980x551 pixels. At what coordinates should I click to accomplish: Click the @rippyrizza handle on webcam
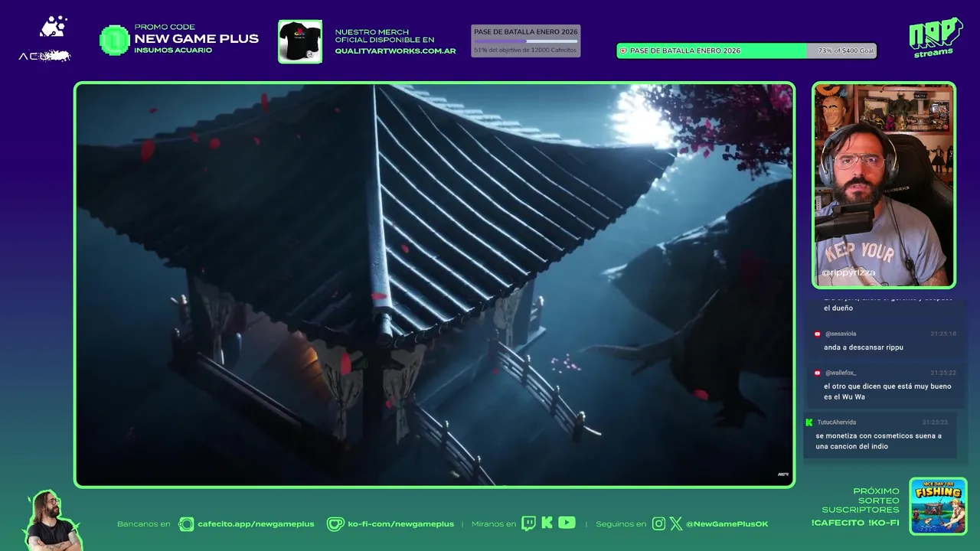848,272
